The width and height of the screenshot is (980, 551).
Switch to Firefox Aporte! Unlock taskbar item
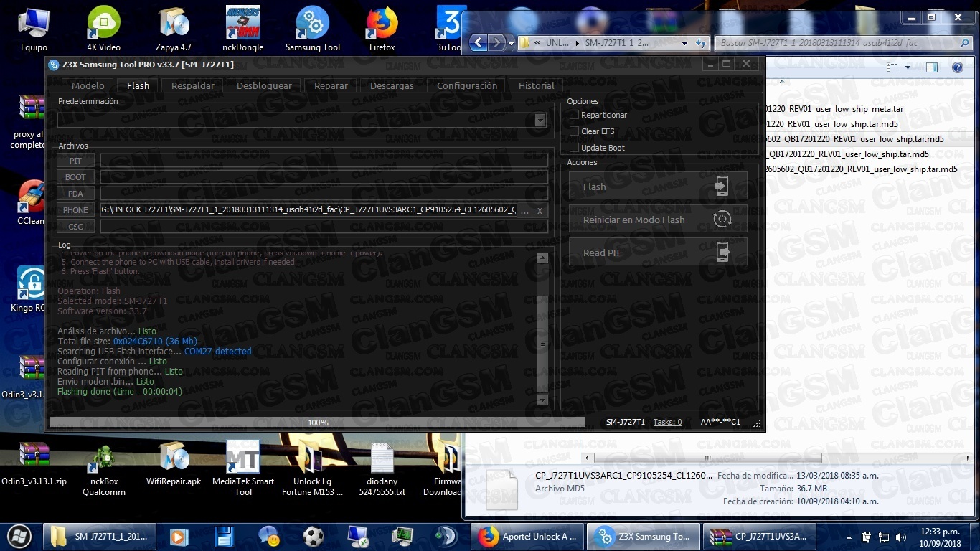[x=527, y=537]
